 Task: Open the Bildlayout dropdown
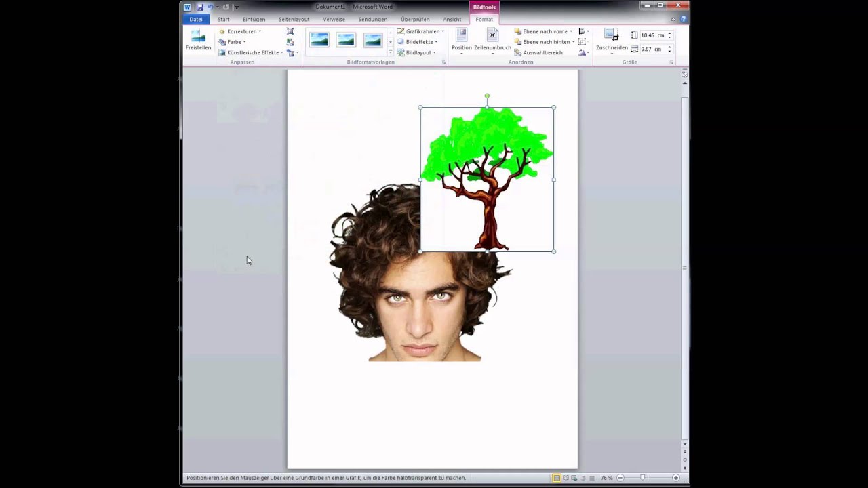tap(416, 52)
